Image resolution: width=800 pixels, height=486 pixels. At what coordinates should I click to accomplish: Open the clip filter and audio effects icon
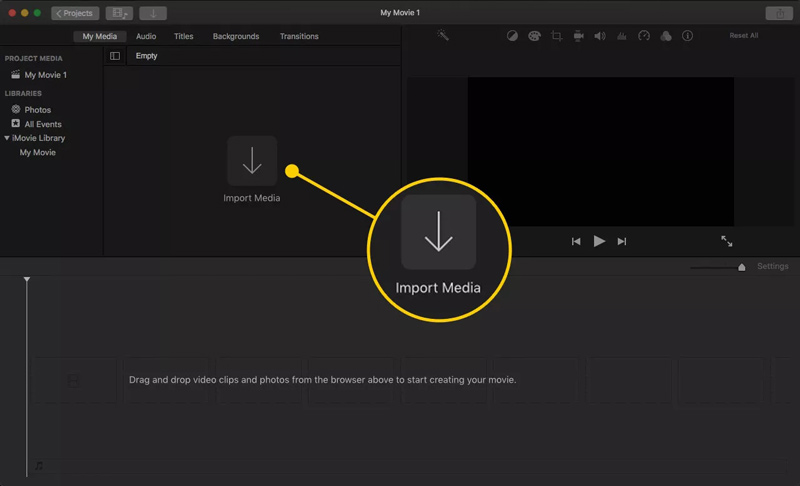click(x=666, y=36)
